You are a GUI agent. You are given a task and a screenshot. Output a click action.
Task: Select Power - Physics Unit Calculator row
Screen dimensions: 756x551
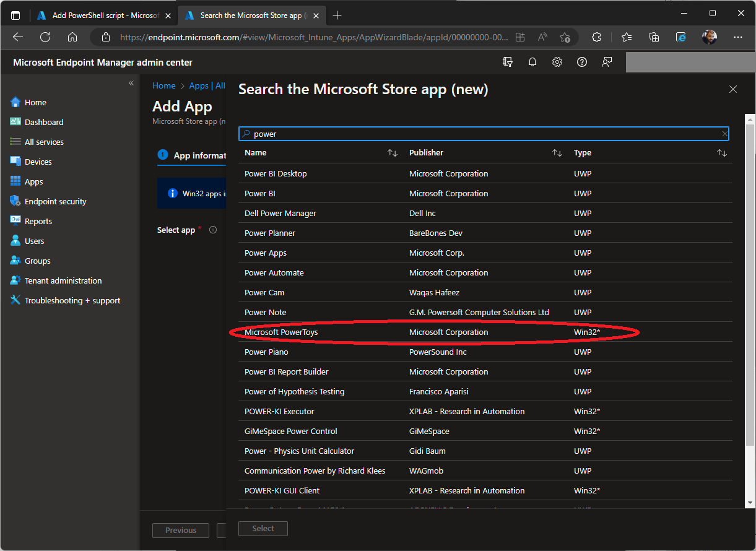pyautogui.click(x=485, y=451)
